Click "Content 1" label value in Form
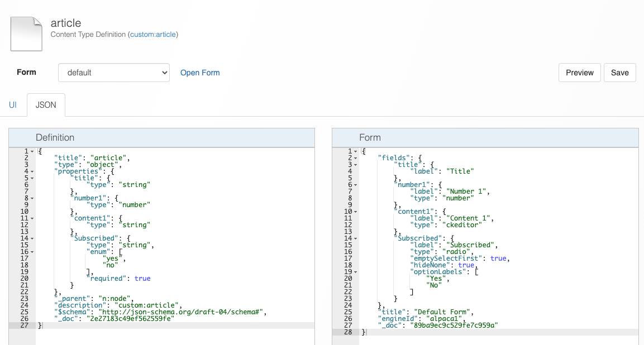Screen dimensions: 644x345 (x=468, y=218)
